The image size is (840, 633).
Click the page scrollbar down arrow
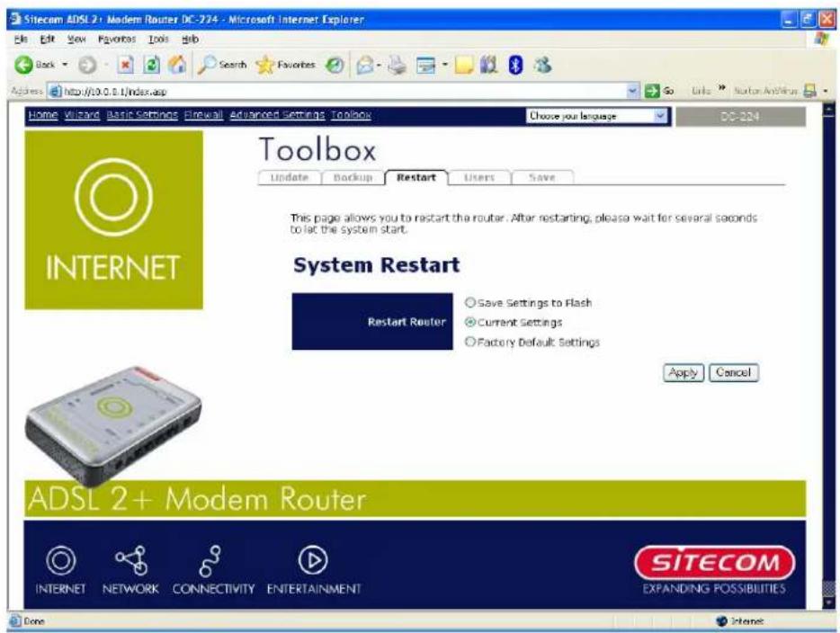[x=828, y=602]
